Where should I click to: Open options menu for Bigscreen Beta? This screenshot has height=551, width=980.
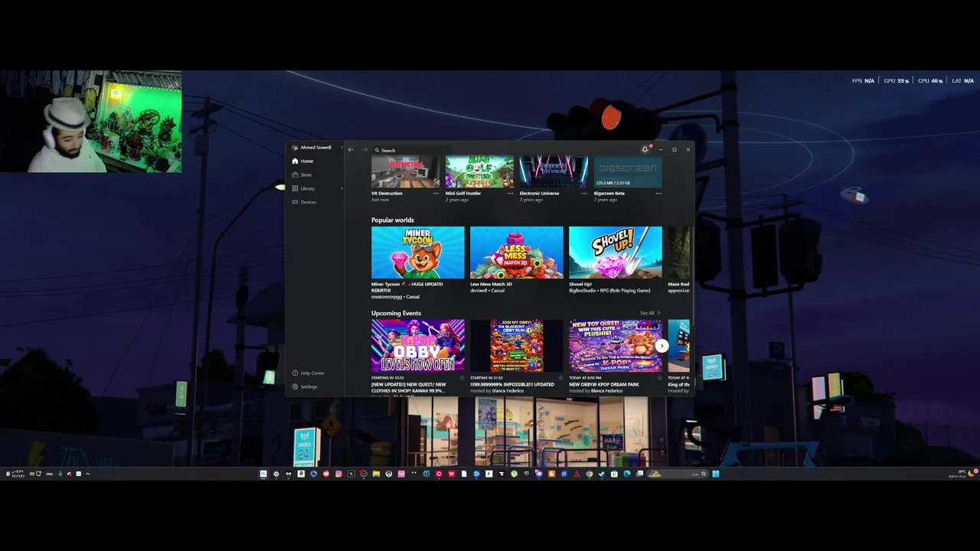658,194
